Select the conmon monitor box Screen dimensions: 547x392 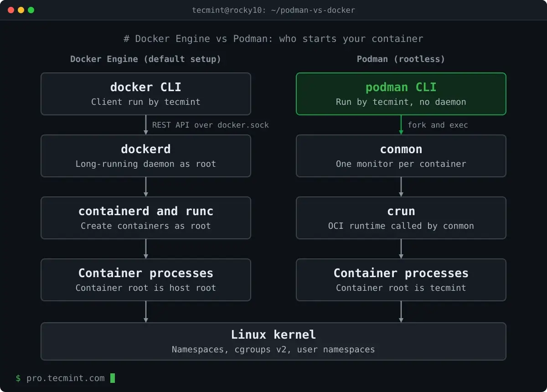point(401,156)
